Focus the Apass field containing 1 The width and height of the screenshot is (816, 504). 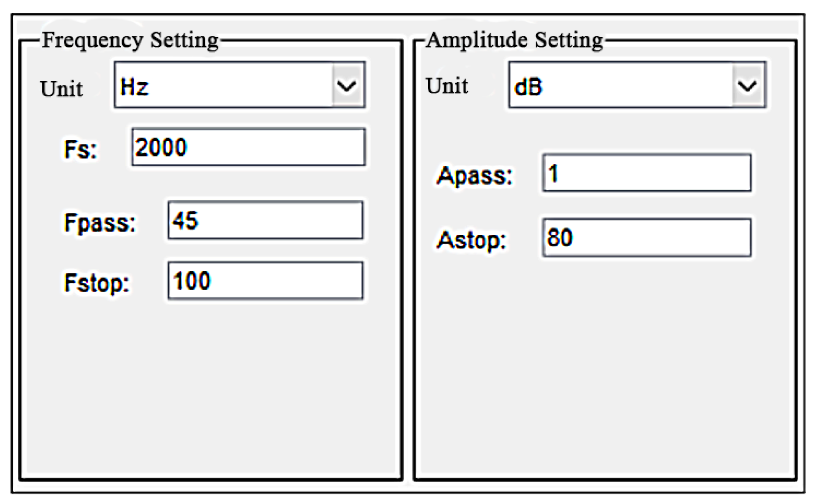click(x=647, y=173)
